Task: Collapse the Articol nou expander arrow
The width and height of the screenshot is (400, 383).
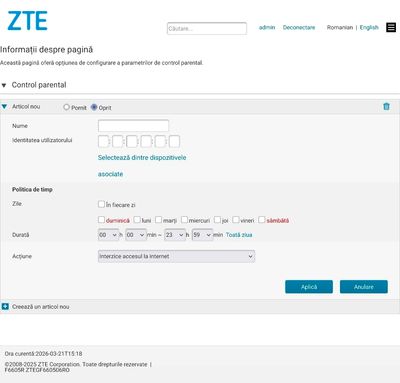Action: point(4,107)
